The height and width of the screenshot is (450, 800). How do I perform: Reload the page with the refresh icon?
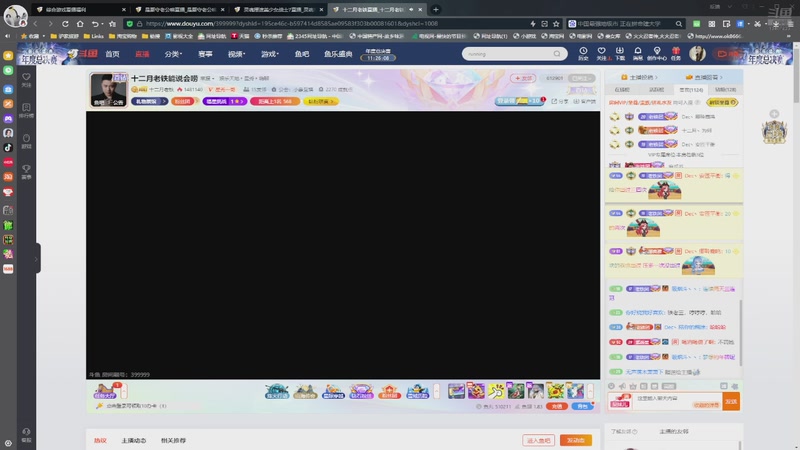pyautogui.click(x=65, y=23)
